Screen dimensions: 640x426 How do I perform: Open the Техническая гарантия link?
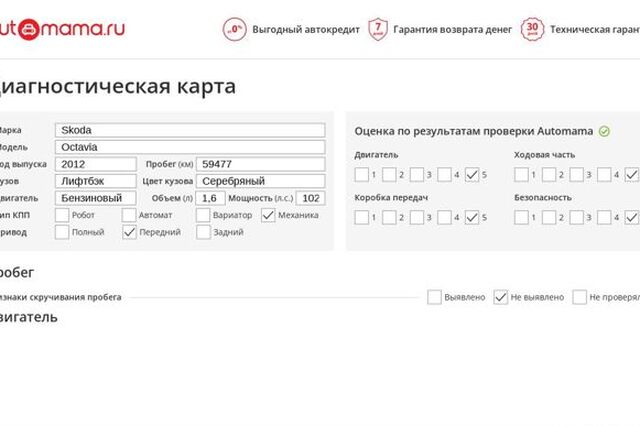(x=595, y=30)
